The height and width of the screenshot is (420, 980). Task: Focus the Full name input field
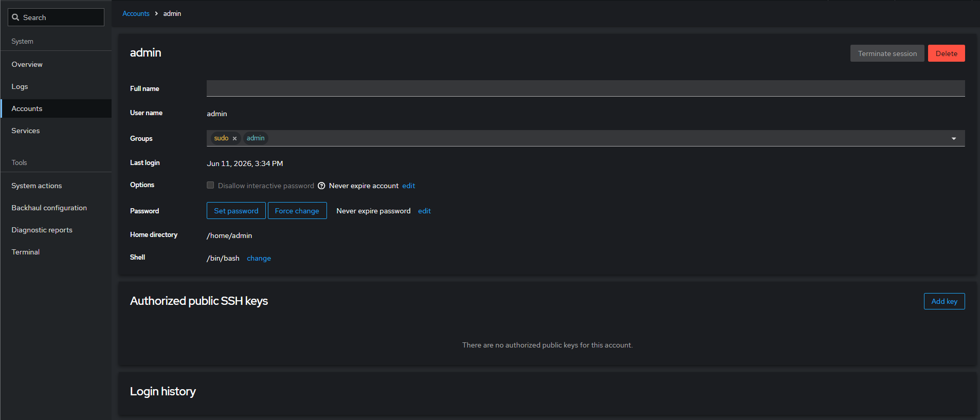(586, 88)
